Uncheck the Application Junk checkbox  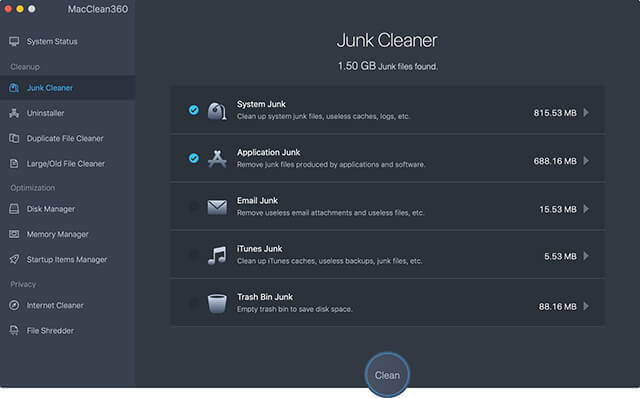(x=193, y=158)
